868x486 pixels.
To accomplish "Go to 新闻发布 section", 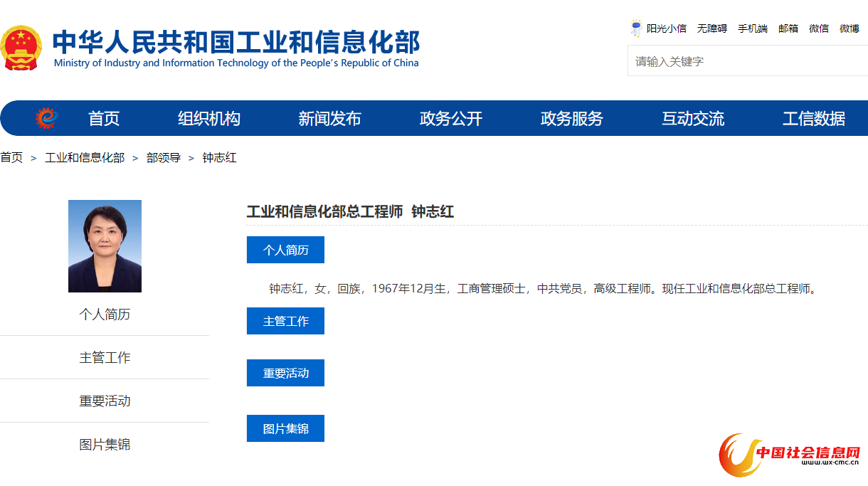I will (330, 119).
